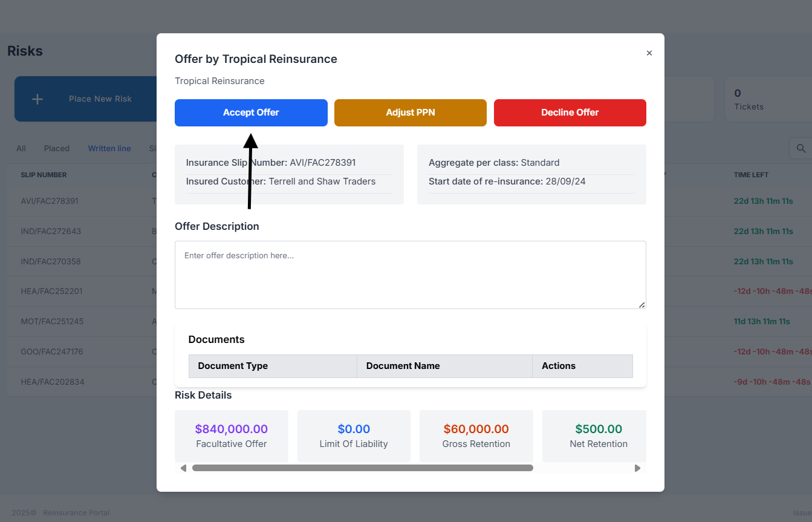The height and width of the screenshot is (522, 812).
Task: Click the horizontal scrollbar left arrow
Action: (x=183, y=468)
